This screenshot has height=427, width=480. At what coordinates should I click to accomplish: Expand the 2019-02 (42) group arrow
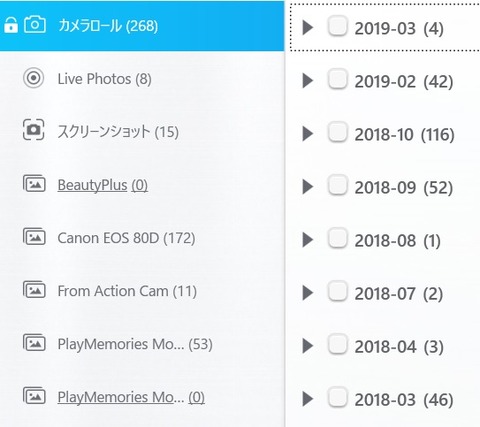coord(308,81)
